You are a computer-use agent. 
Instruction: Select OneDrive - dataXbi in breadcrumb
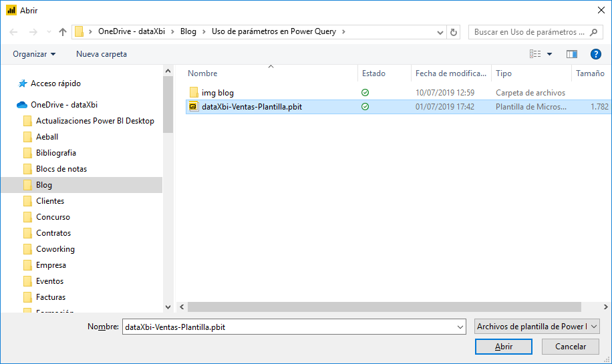point(132,31)
